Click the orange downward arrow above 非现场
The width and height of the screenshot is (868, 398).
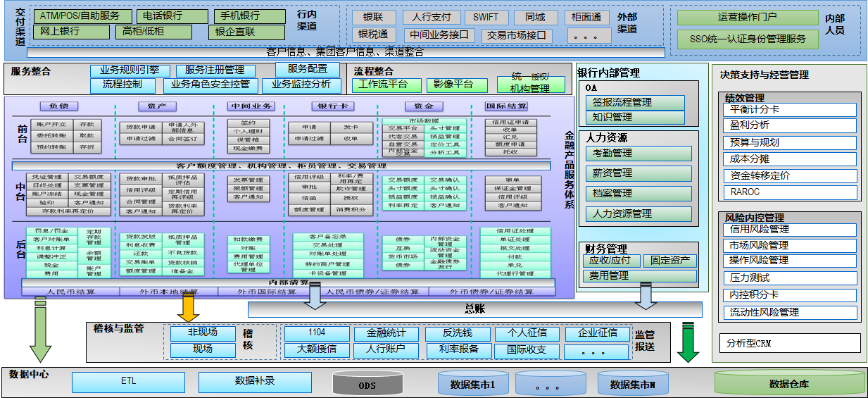[x=188, y=308]
